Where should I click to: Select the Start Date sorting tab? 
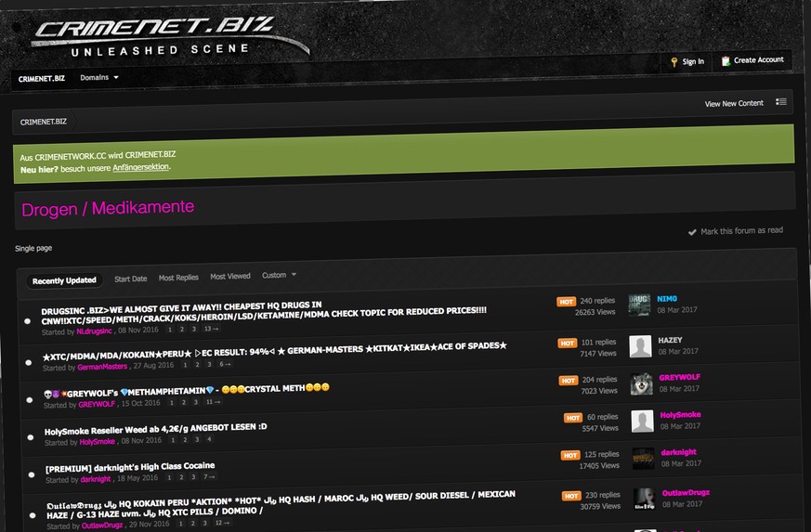pyautogui.click(x=131, y=279)
